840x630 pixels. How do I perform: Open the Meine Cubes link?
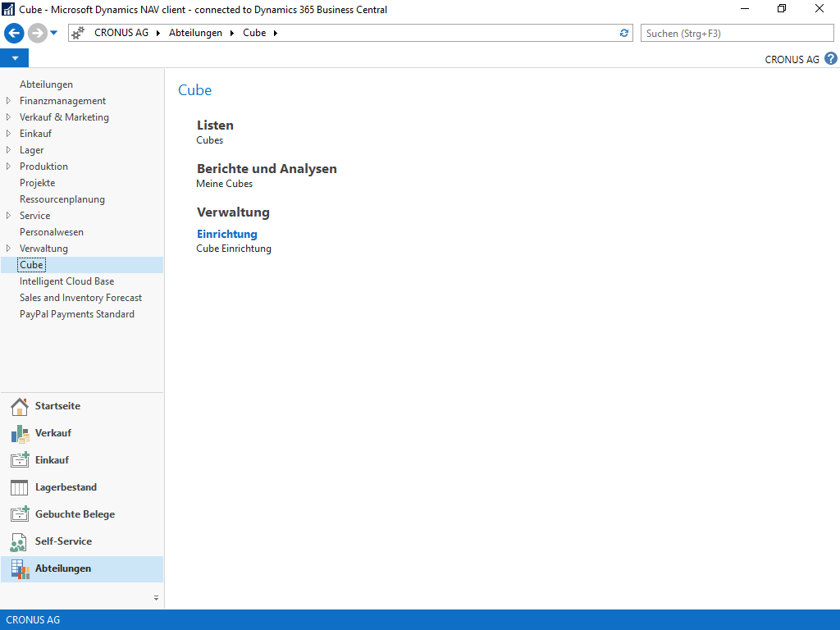pyautogui.click(x=225, y=183)
